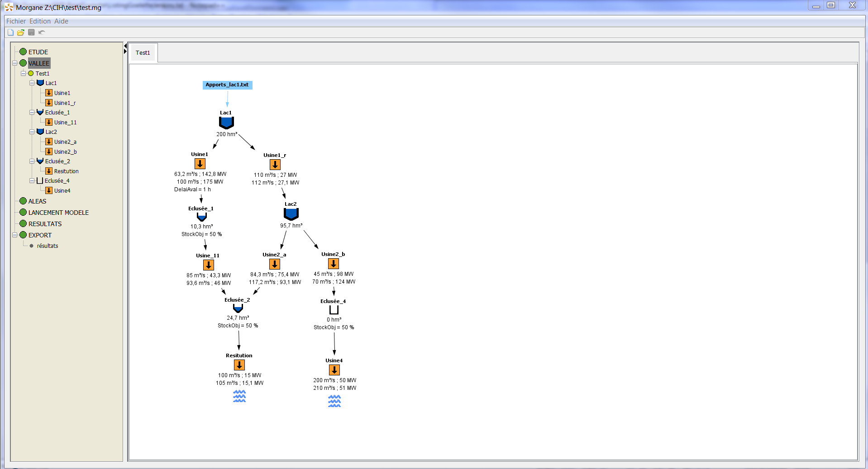Image resolution: width=868 pixels, height=469 pixels.
Task: Click the New file toolbar icon
Action: pyautogui.click(x=10, y=32)
